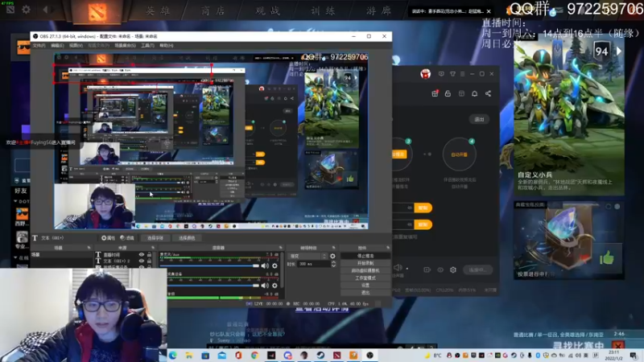The image size is (644, 362).
Task: Toggle visibility eye for 直播时间 source
Action: pyautogui.click(x=142, y=255)
